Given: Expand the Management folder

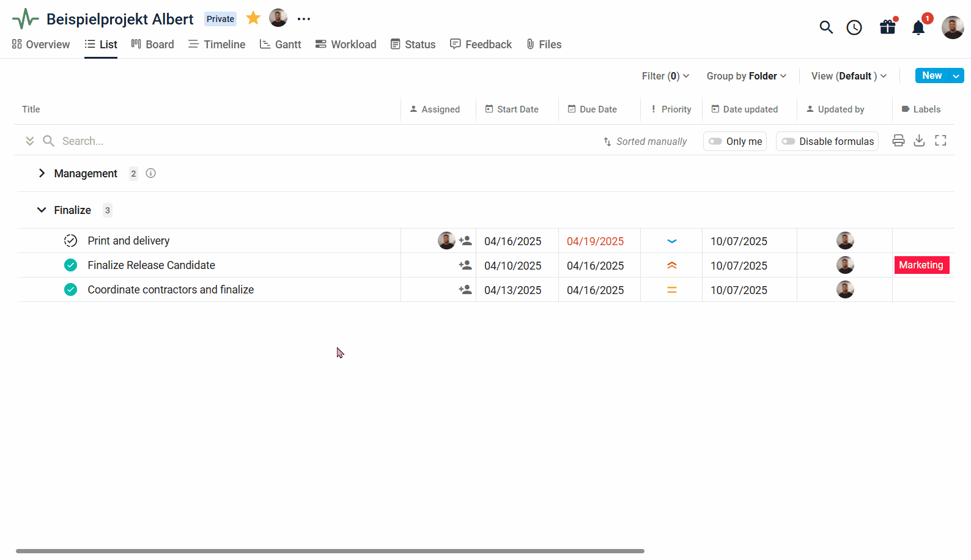Looking at the screenshot, I should 42,174.
